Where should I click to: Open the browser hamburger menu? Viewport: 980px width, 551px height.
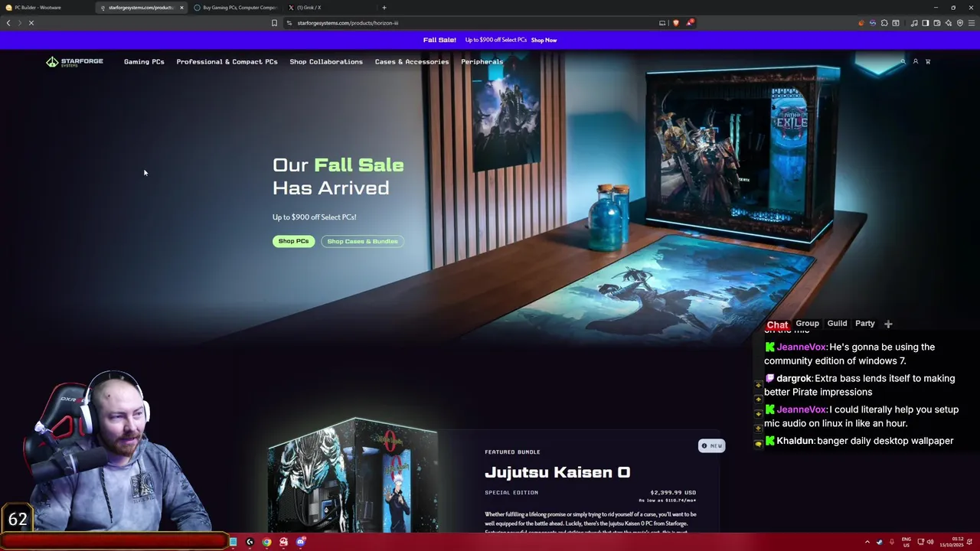tap(972, 23)
